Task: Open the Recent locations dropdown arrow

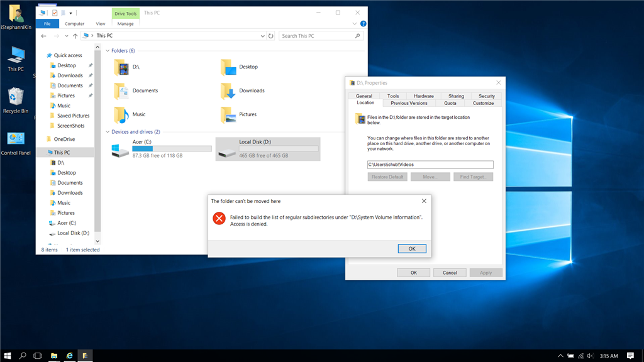Action: coord(67,36)
